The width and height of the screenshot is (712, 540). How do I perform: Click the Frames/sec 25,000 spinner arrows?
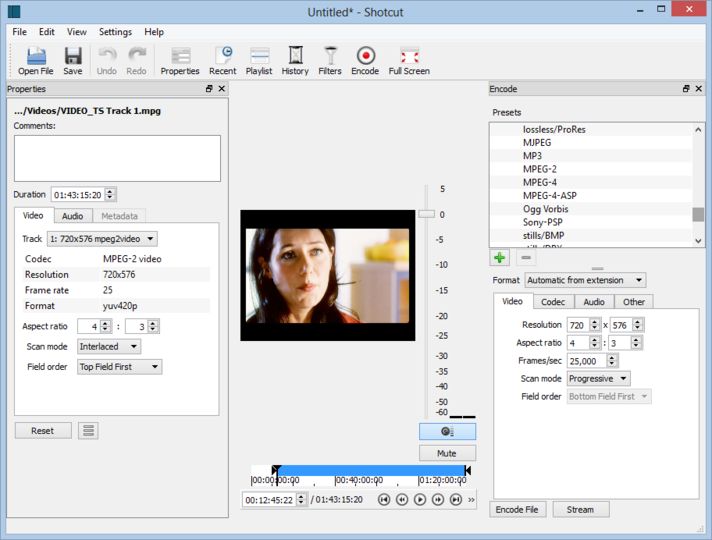[612, 361]
